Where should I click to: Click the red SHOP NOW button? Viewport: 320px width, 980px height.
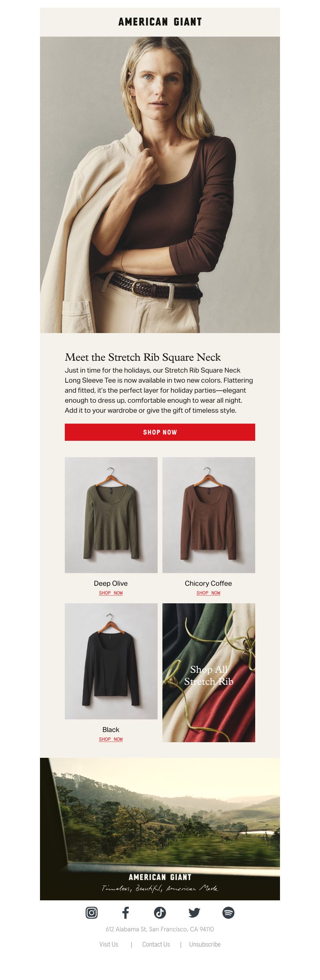tap(160, 432)
